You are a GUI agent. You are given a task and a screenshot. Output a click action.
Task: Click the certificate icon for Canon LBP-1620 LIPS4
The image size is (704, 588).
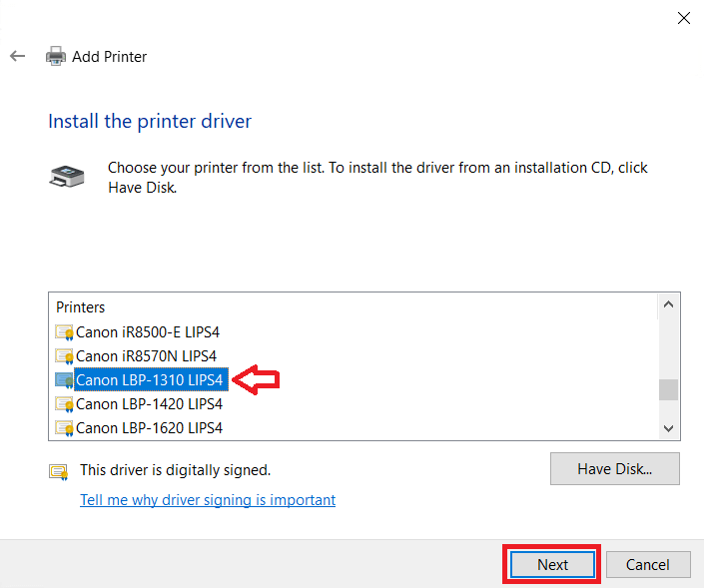pos(64,428)
